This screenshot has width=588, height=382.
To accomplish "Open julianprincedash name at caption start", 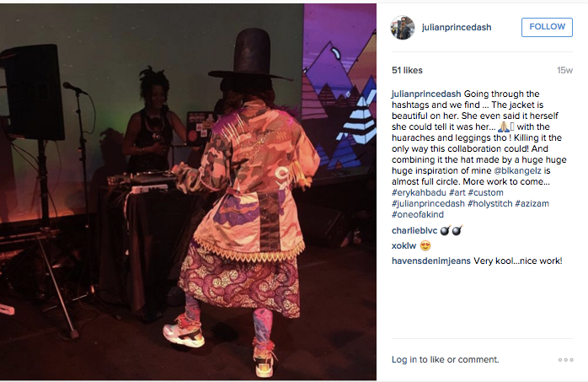I will tap(426, 94).
